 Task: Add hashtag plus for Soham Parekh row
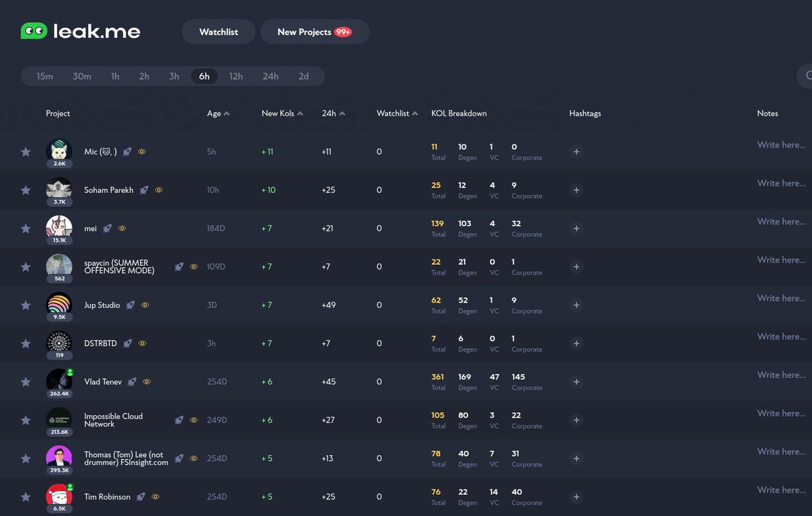pos(577,190)
